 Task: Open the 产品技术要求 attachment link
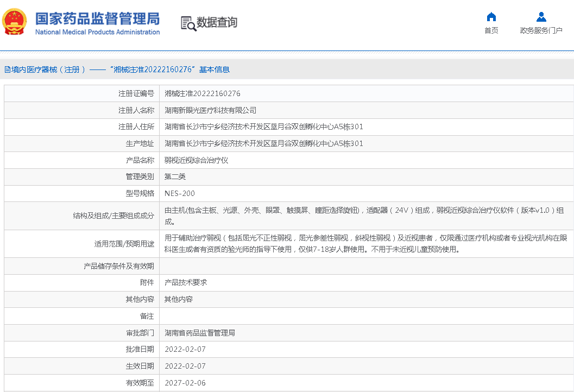tap(186, 282)
